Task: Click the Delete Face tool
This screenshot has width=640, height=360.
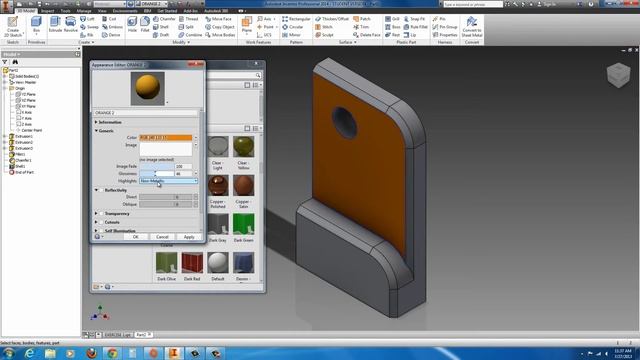Action: click(367, 35)
